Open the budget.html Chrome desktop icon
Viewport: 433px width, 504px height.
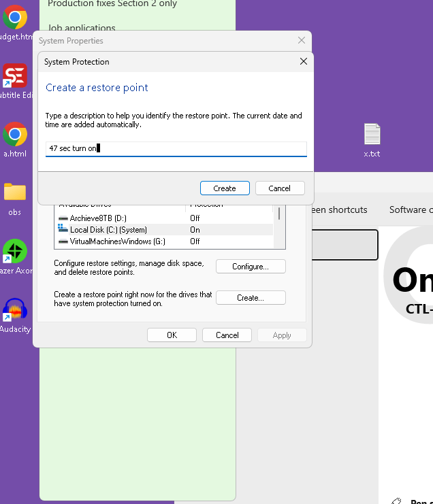click(x=15, y=22)
